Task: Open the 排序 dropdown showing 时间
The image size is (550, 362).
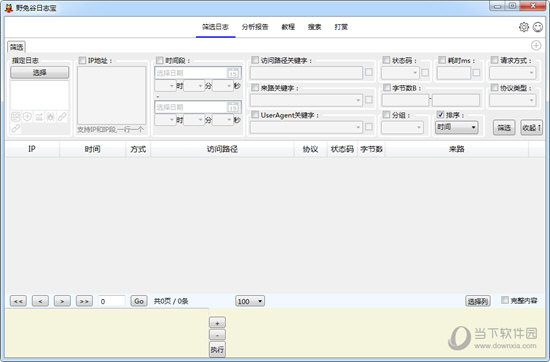Action: pyautogui.click(x=456, y=127)
